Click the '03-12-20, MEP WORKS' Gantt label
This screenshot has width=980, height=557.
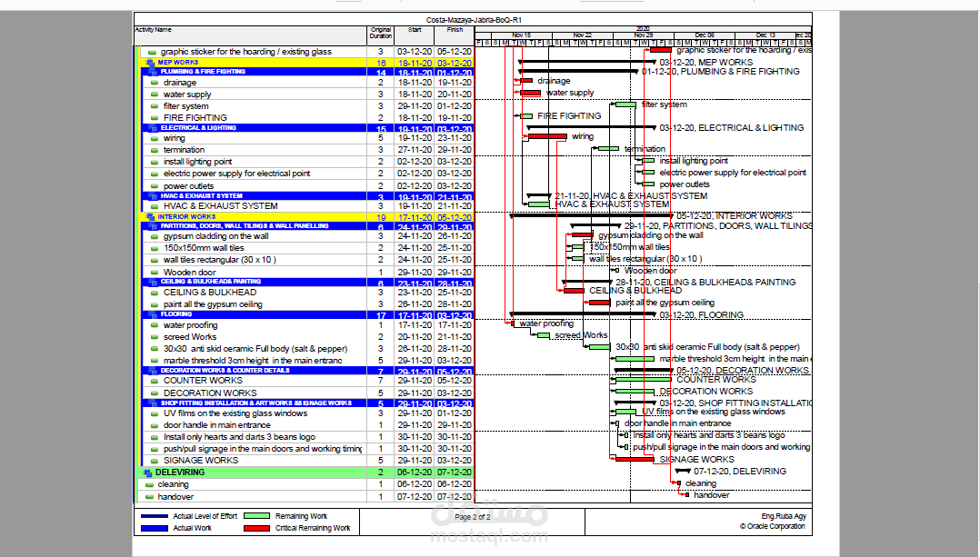coord(706,63)
